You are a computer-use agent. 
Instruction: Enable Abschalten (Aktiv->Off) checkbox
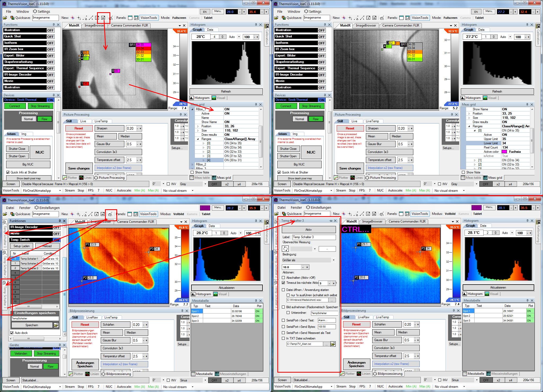[283, 278]
